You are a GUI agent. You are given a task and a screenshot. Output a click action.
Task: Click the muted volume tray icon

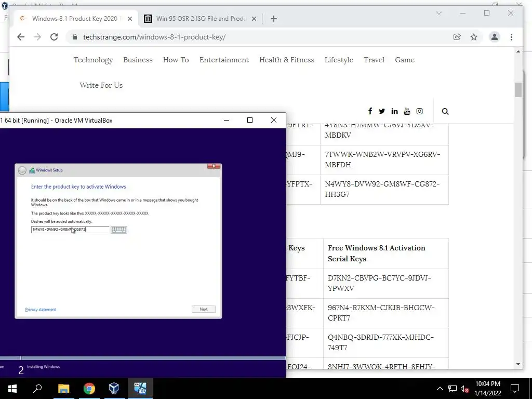pyautogui.click(x=464, y=389)
